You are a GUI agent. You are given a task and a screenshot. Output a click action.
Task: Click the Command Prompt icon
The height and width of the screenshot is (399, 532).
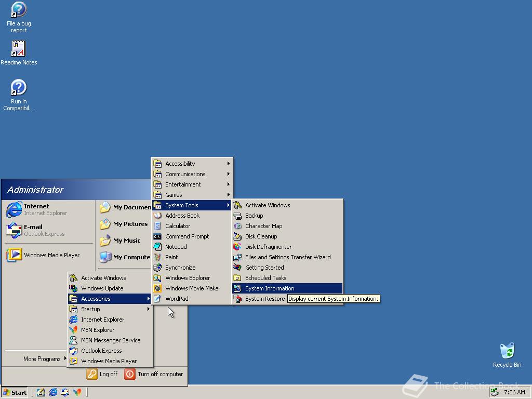pos(157,236)
